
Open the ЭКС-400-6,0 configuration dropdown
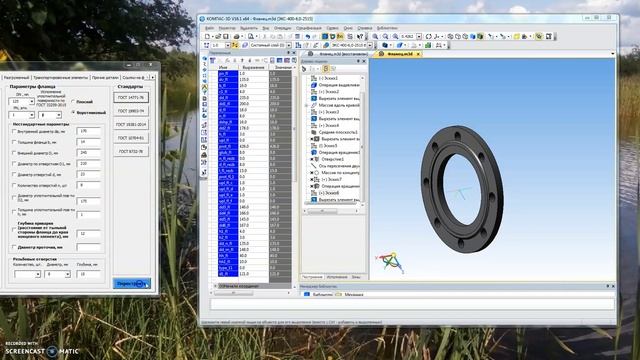[x=370, y=45]
